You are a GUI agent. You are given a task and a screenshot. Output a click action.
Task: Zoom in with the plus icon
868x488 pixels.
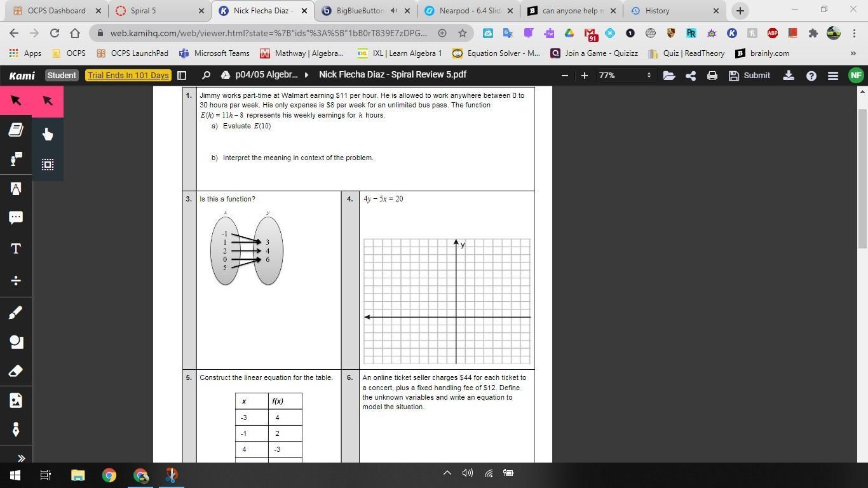[585, 75]
